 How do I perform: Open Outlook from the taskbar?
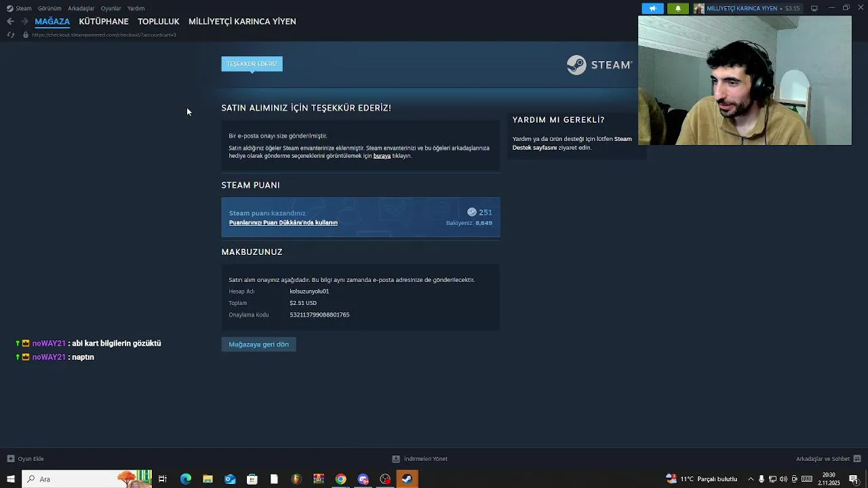pos(230,479)
